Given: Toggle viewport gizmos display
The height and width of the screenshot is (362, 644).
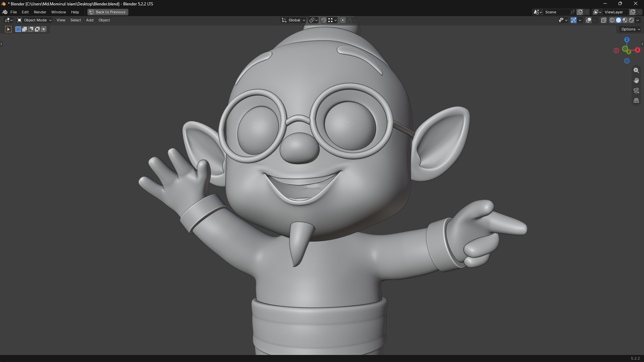Looking at the screenshot, I should pos(574,20).
